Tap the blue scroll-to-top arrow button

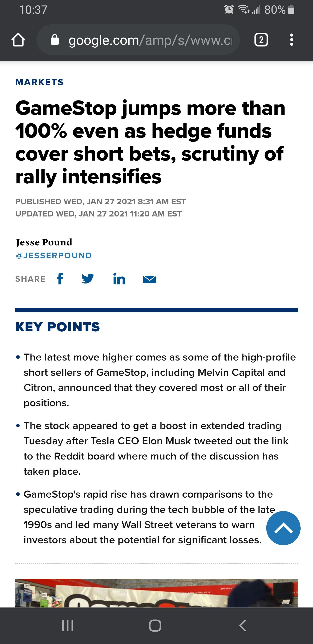pos(283,528)
